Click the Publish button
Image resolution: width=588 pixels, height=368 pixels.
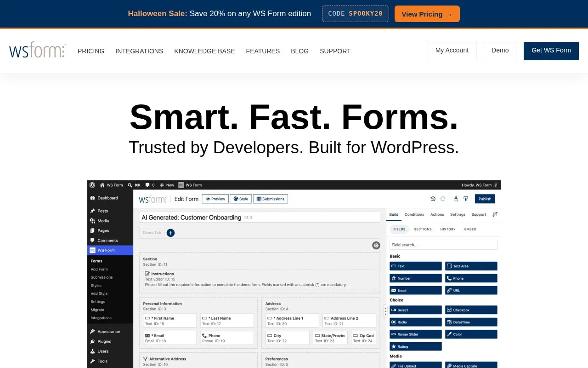pyautogui.click(x=485, y=199)
